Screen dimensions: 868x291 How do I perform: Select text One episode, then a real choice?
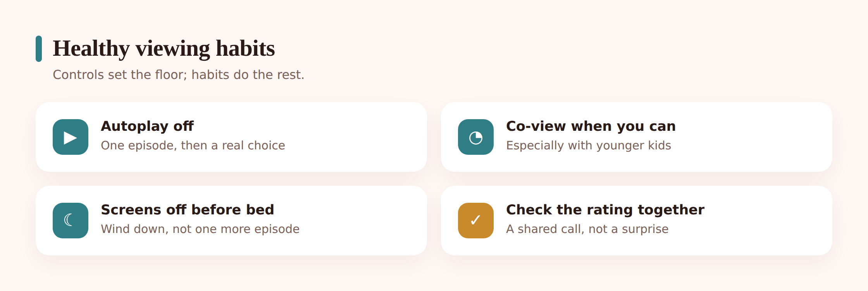(193, 145)
